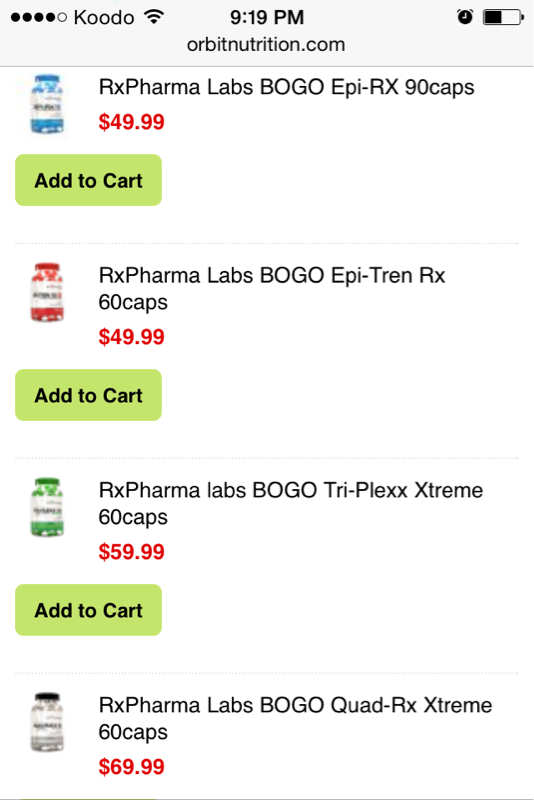Tap the cellular signal strength dots
The width and height of the screenshot is (534, 800).
click(39, 17)
